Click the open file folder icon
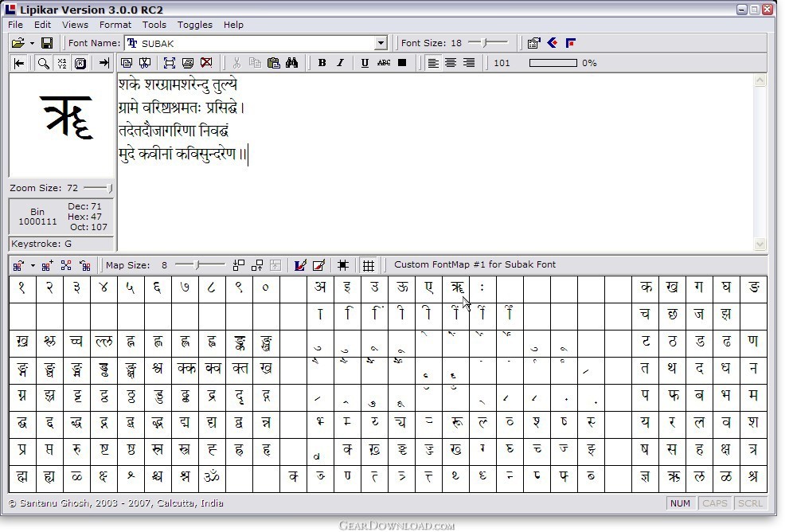Viewport: 793px width, 532px height. [18, 44]
